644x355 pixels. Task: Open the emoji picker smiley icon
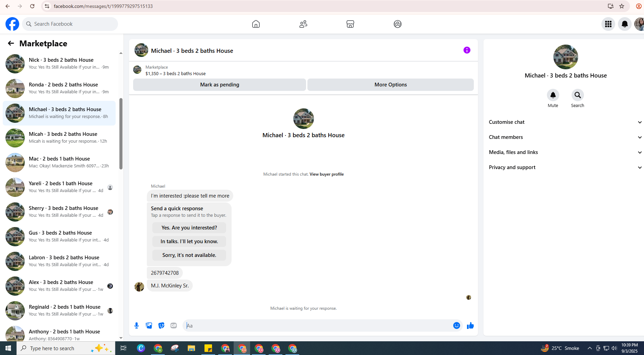(457, 326)
